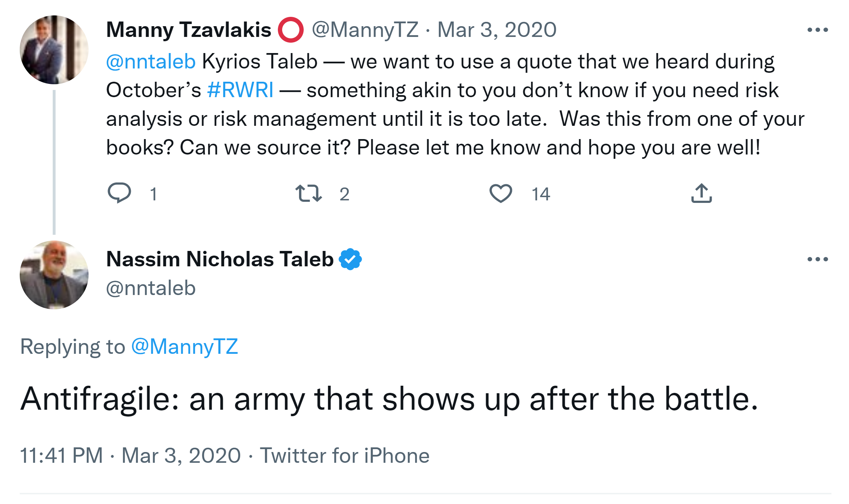Click the red circle emoji after Manny's name

point(291,30)
